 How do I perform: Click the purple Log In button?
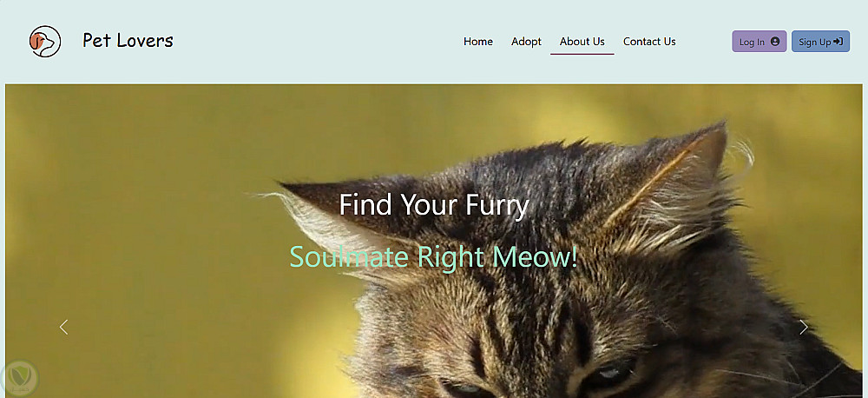click(759, 42)
